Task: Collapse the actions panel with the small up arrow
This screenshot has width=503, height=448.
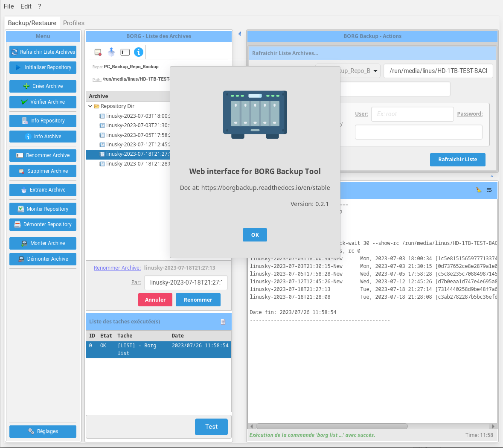Action: (x=492, y=176)
